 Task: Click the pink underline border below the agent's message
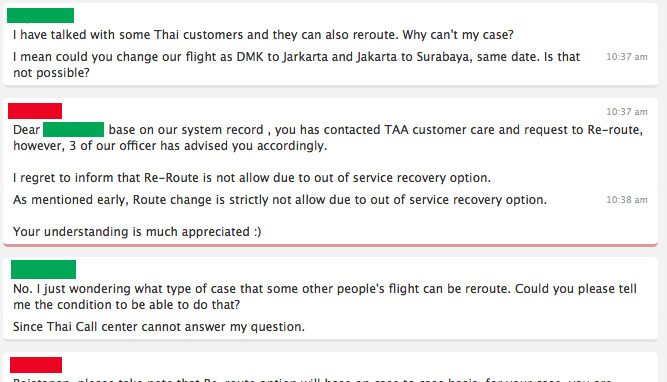331,245
